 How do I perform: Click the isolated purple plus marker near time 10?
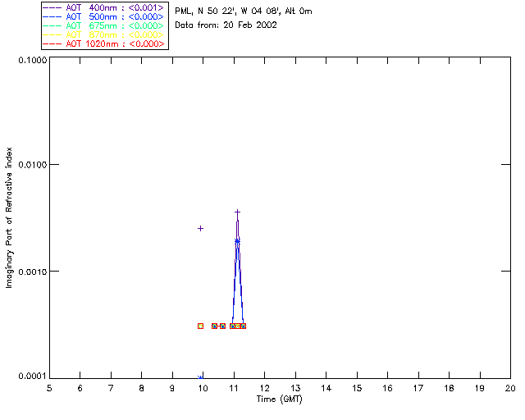coord(200,228)
